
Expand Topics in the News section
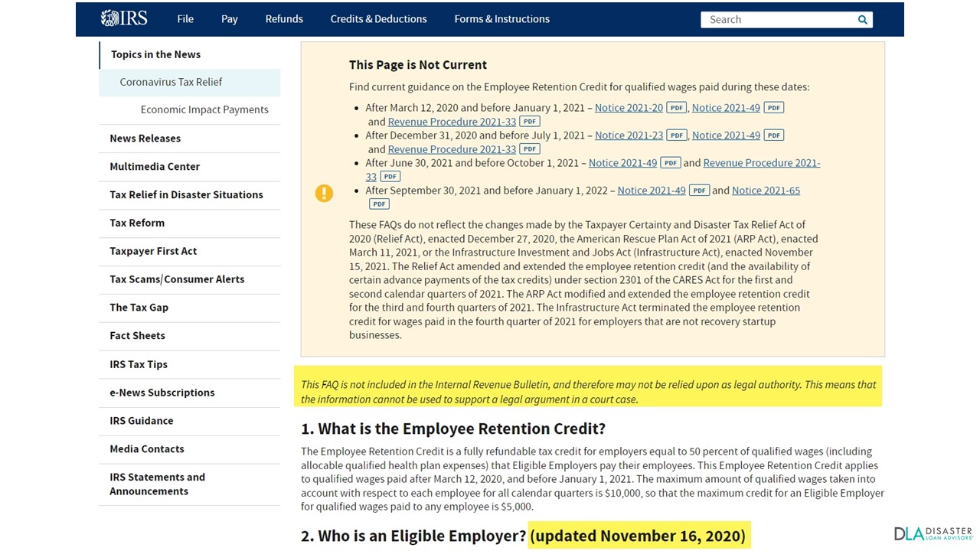(155, 54)
